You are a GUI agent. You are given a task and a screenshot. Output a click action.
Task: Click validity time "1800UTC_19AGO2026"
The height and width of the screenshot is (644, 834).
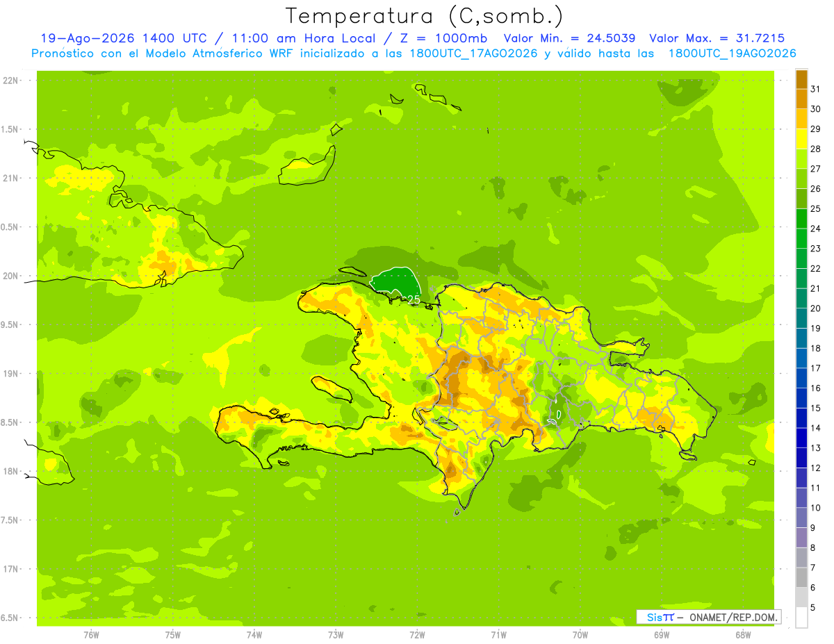coord(732,53)
